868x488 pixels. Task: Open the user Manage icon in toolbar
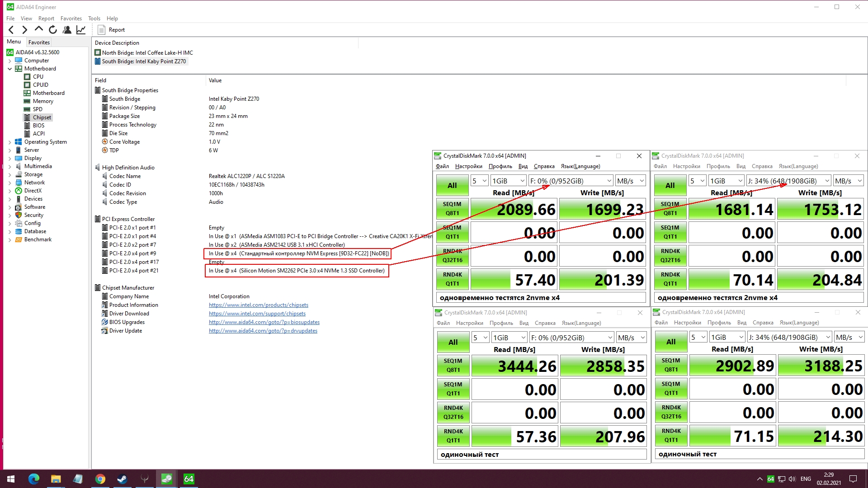click(x=67, y=30)
